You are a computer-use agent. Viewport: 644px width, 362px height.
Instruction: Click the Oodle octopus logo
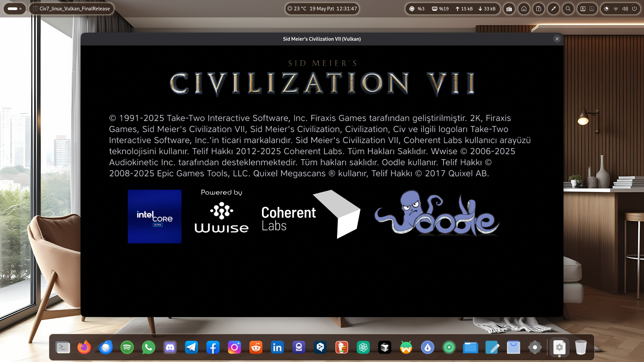tap(437, 213)
